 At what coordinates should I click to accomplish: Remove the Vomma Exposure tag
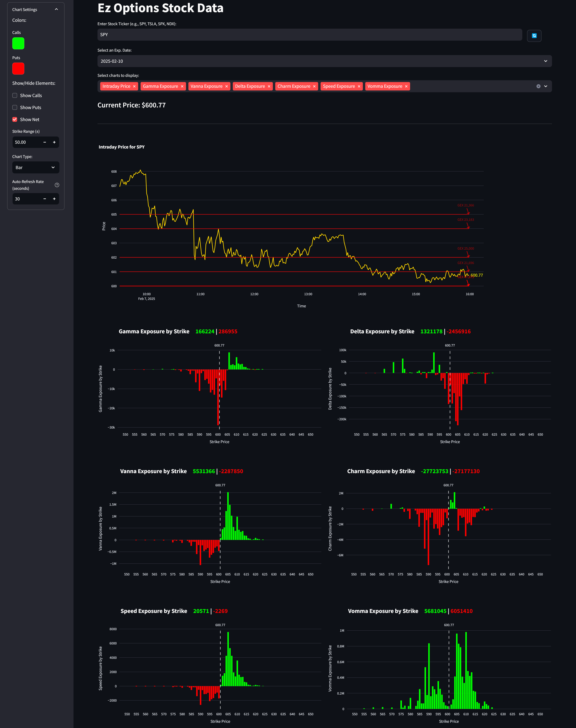[406, 86]
